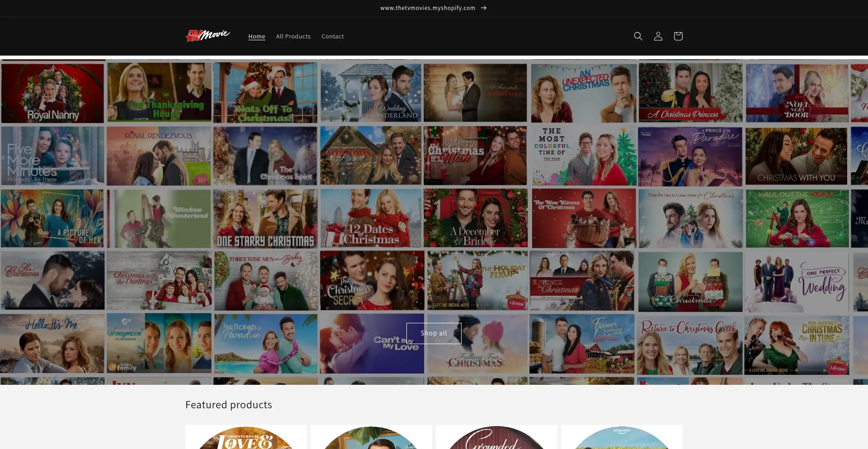This screenshot has width=868, height=449.
Task: Click the Christmas With You poster
Action: [x=796, y=156]
